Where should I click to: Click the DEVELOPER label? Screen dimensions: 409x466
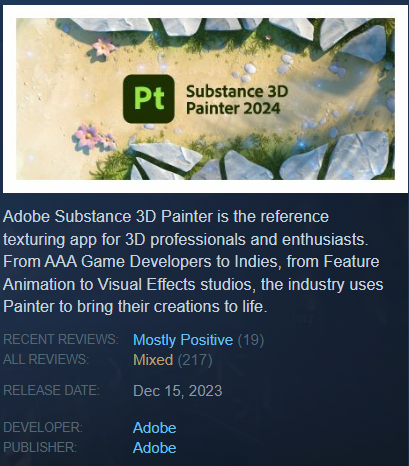coord(43,428)
